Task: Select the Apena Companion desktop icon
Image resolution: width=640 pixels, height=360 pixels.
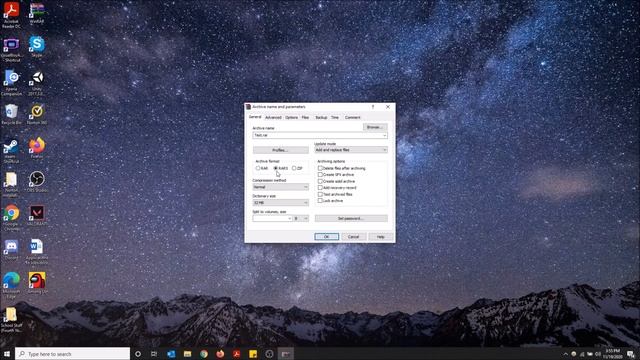Action: pos(11,83)
